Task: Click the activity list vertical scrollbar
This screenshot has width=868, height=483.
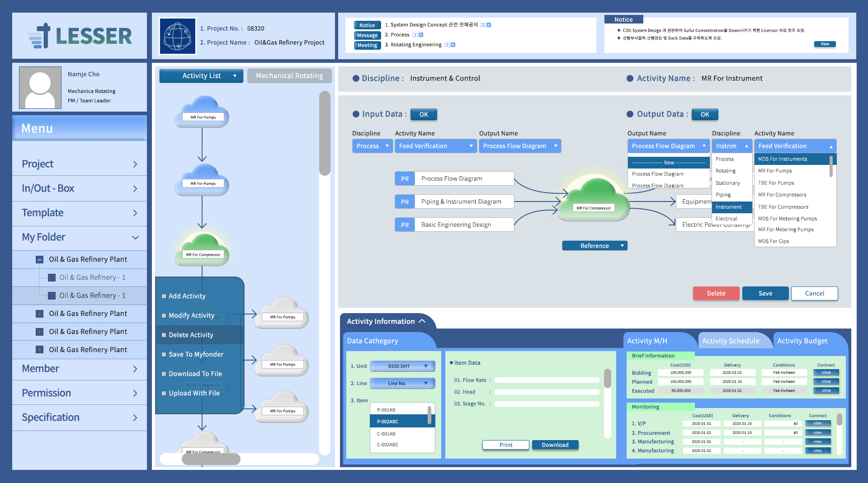Action: [x=325, y=133]
